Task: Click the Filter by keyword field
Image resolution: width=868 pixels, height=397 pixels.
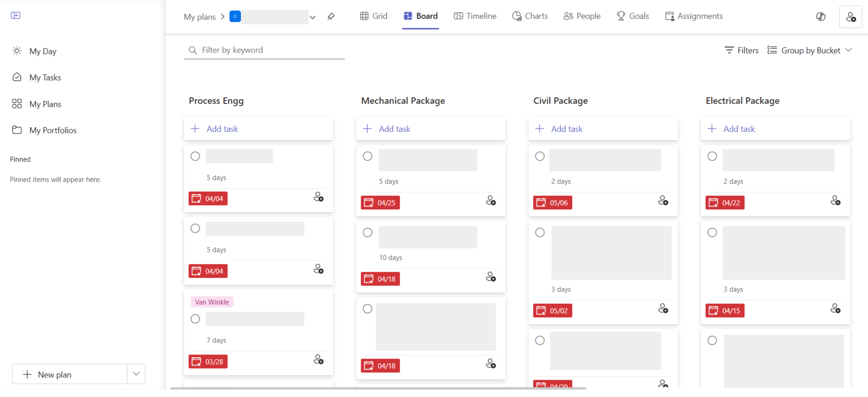Action: (x=264, y=50)
